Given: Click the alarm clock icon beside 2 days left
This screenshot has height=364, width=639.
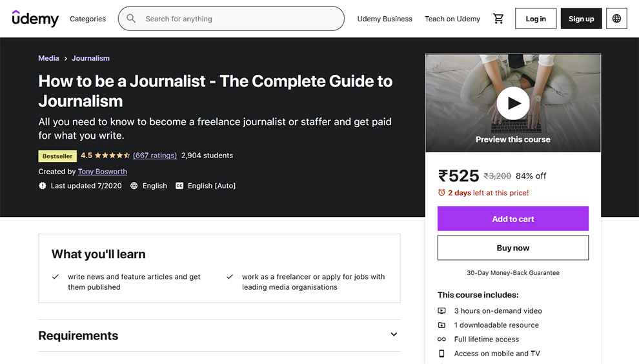Looking at the screenshot, I should tap(441, 192).
